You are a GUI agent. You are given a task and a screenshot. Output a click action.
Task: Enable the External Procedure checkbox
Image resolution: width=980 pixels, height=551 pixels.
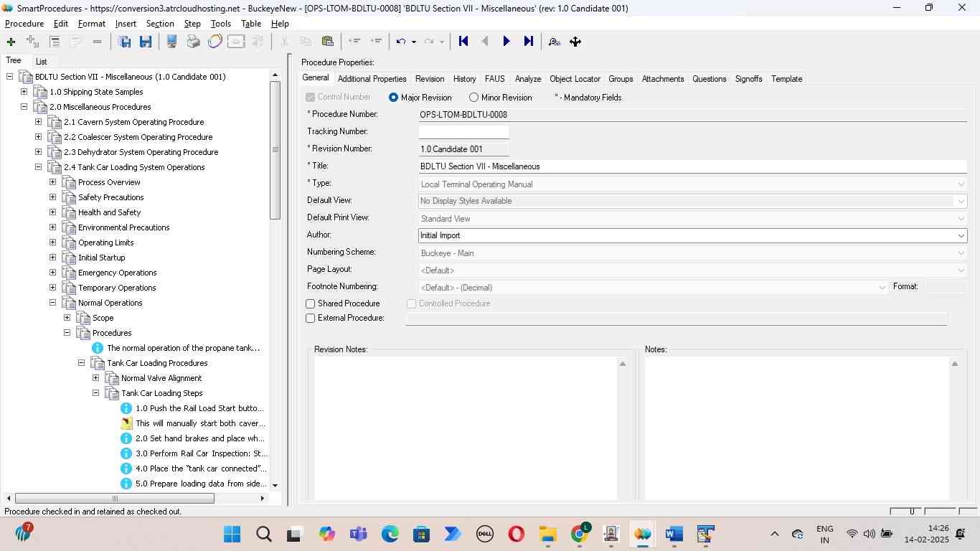click(311, 319)
